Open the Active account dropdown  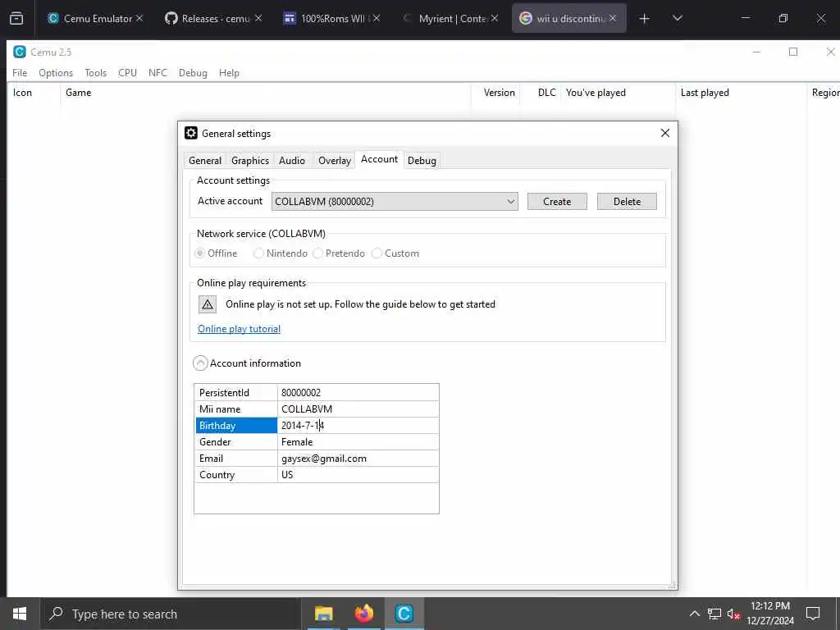395,202
